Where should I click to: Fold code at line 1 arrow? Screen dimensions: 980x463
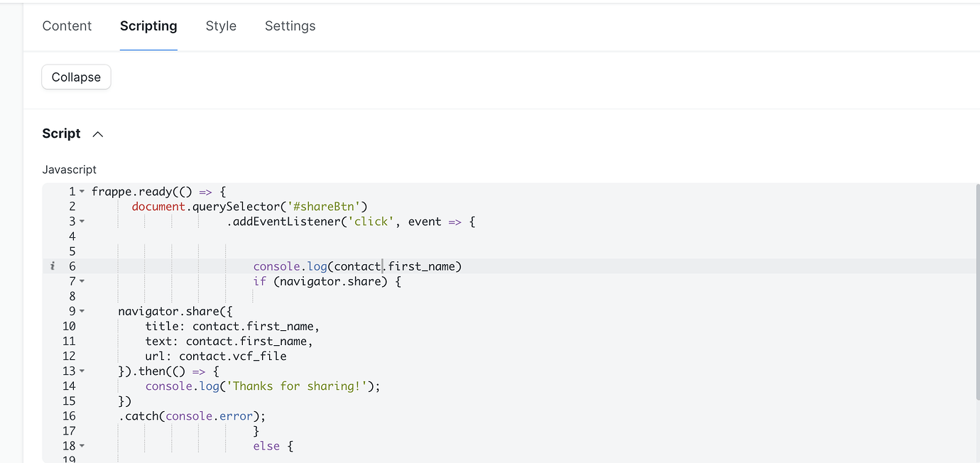click(x=82, y=192)
